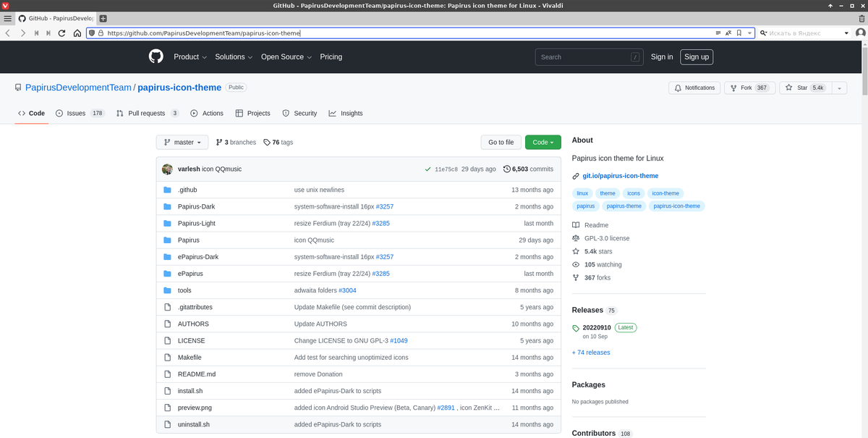868x438 pixels.
Task: Click the Notifications button
Action: pos(694,88)
